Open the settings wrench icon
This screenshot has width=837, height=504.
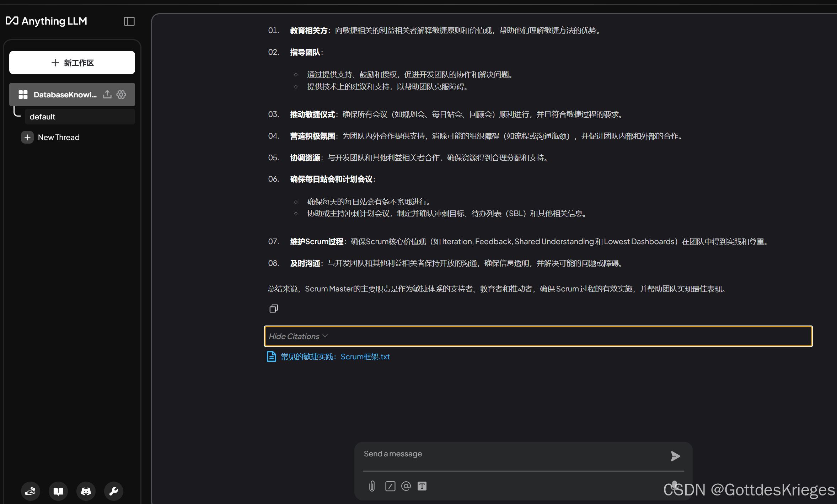coord(114,491)
